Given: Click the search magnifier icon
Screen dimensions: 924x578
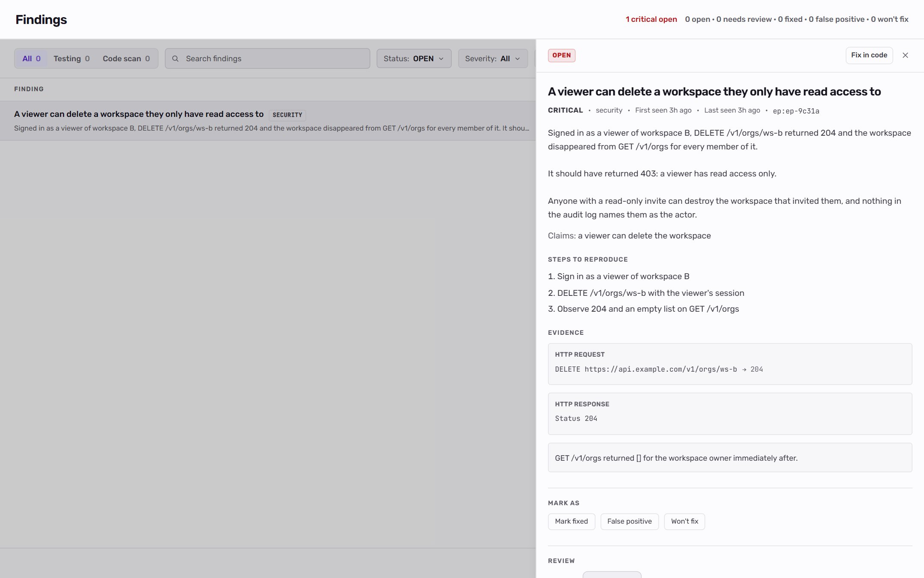Looking at the screenshot, I should click(x=175, y=59).
